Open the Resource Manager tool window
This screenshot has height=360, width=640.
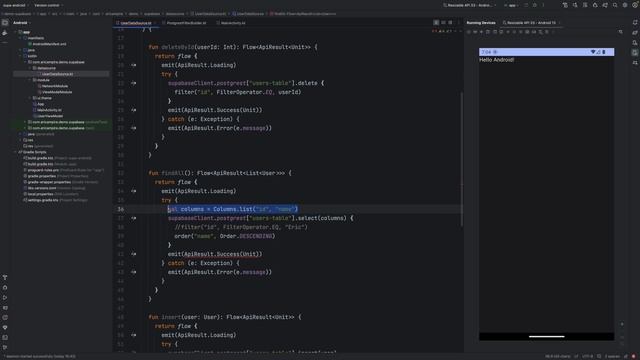(x=5, y=33)
